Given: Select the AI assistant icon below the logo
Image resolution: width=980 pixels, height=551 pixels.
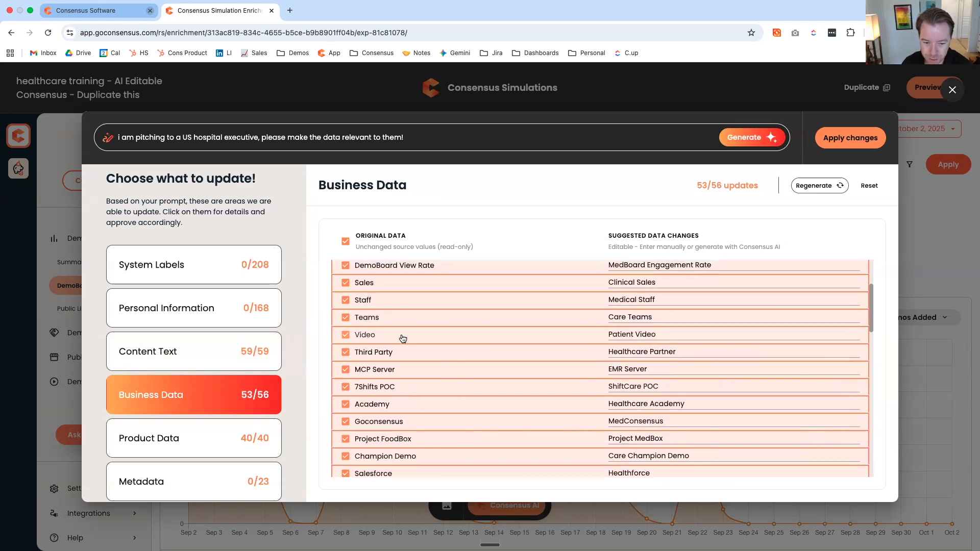Looking at the screenshot, I should click(x=18, y=168).
